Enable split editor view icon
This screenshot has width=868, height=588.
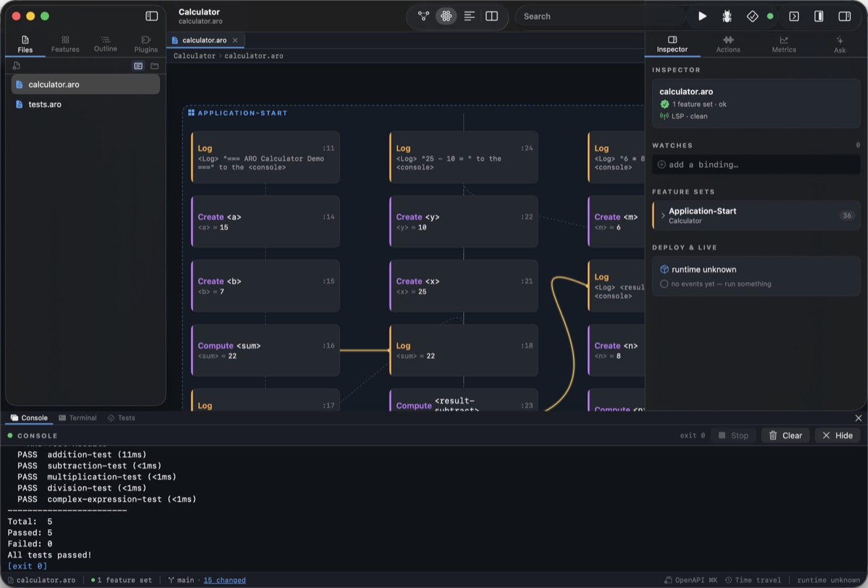click(492, 16)
